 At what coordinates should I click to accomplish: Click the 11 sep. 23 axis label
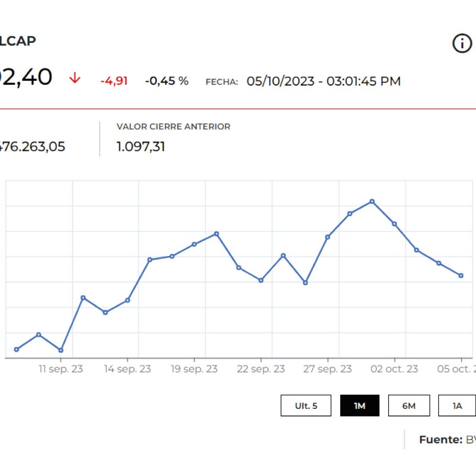61,369
